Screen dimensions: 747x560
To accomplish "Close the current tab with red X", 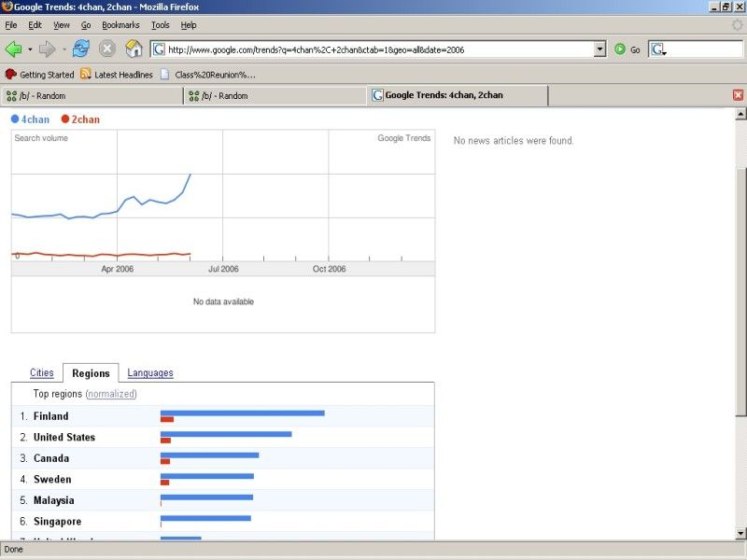I will [738, 95].
